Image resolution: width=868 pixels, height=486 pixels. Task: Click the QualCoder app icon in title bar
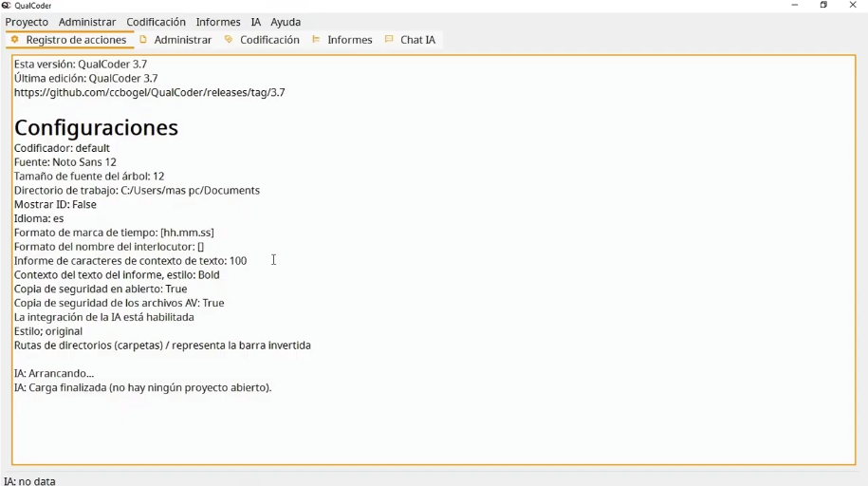pos(6,5)
